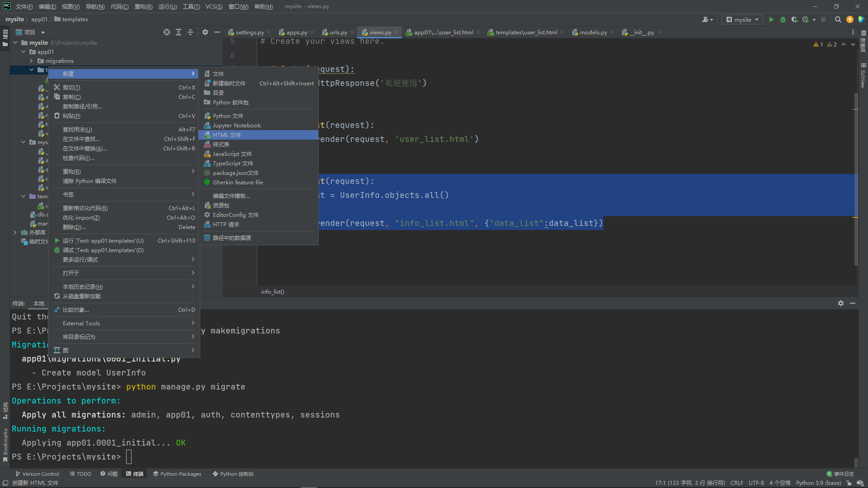Debug Test: app01.templates

[x=124, y=250]
